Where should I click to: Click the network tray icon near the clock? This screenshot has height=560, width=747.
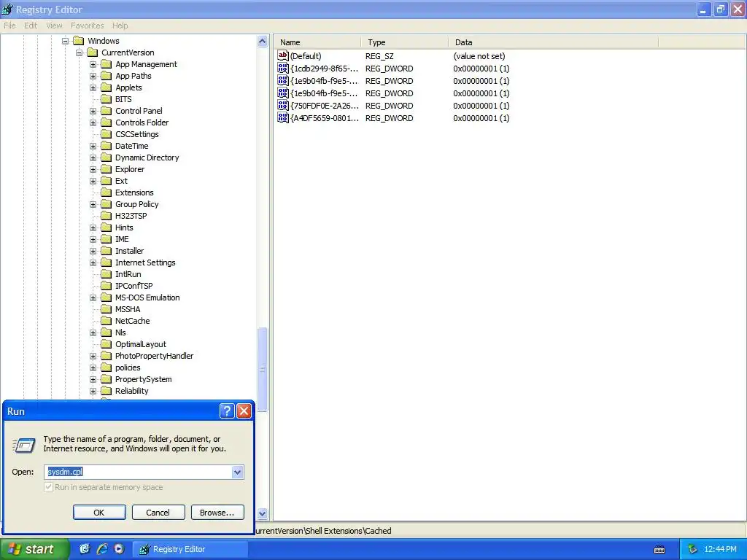(x=693, y=549)
